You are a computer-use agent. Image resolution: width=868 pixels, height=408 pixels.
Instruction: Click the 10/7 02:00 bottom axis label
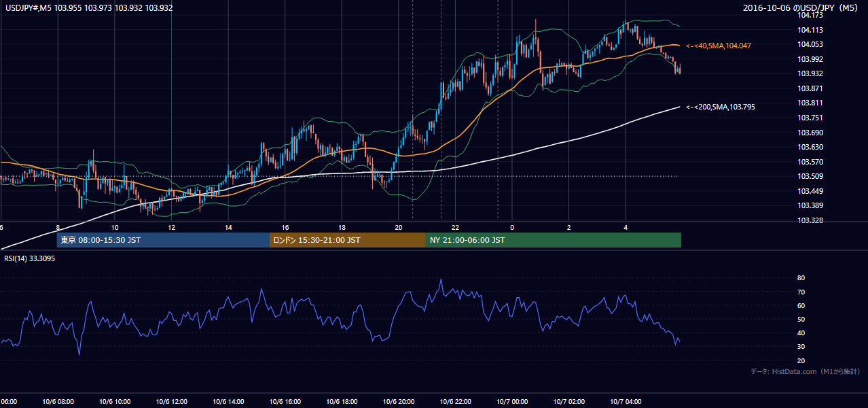click(568, 401)
